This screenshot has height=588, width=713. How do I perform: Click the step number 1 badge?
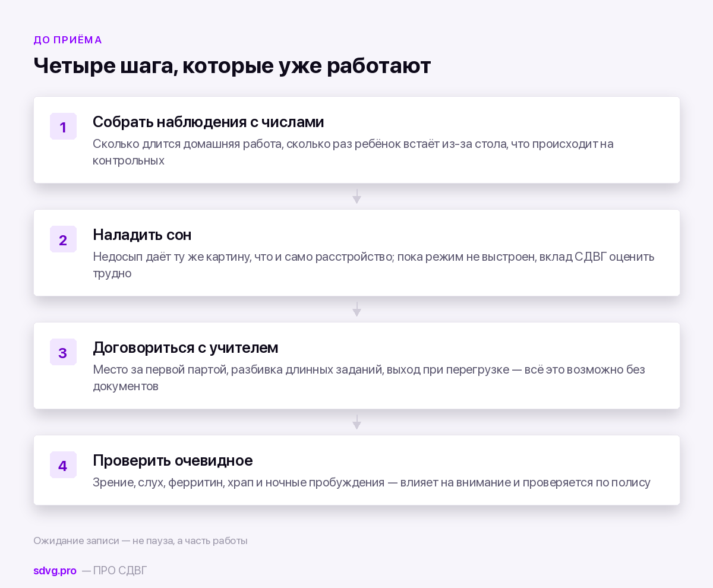pos(63,127)
